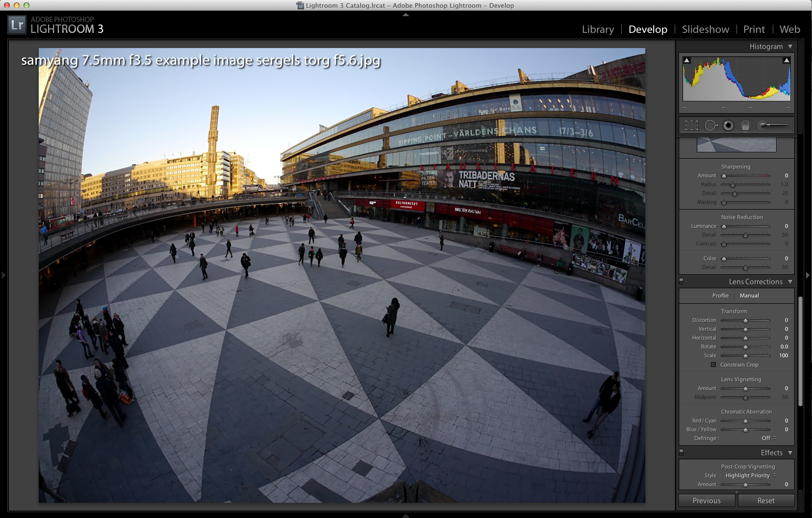Viewport: 812px width, 518px height.
Task: Select the Adjustment Brush tool
Action: [773, 125]
